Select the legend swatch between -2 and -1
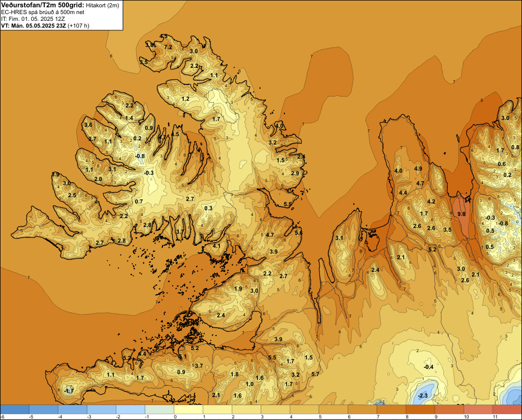 tap(130, 410)
